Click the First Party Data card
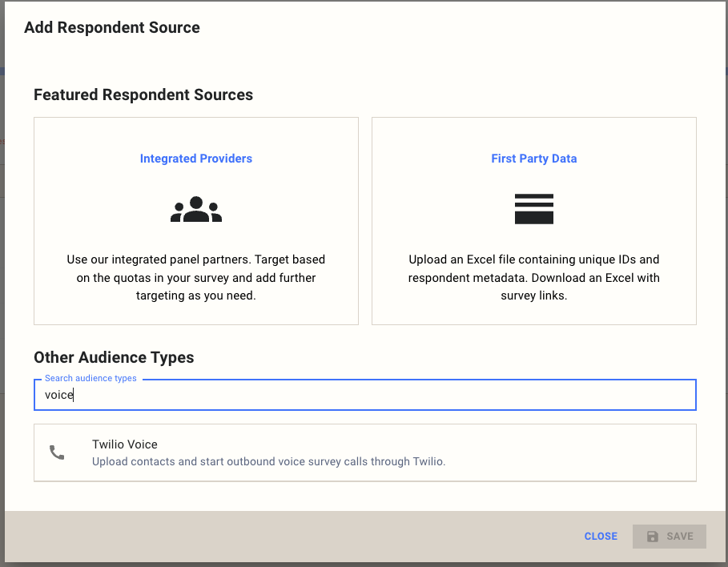The width and height of the screenshot is (728, 567). pos(533,220)
